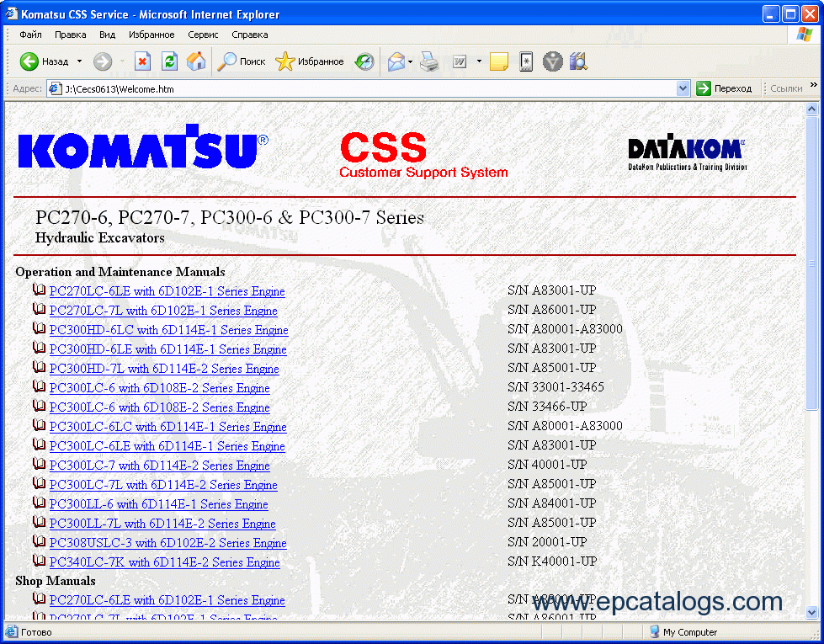
Task: Click the grey Forward arrow button
Action: tap(103, 61)
